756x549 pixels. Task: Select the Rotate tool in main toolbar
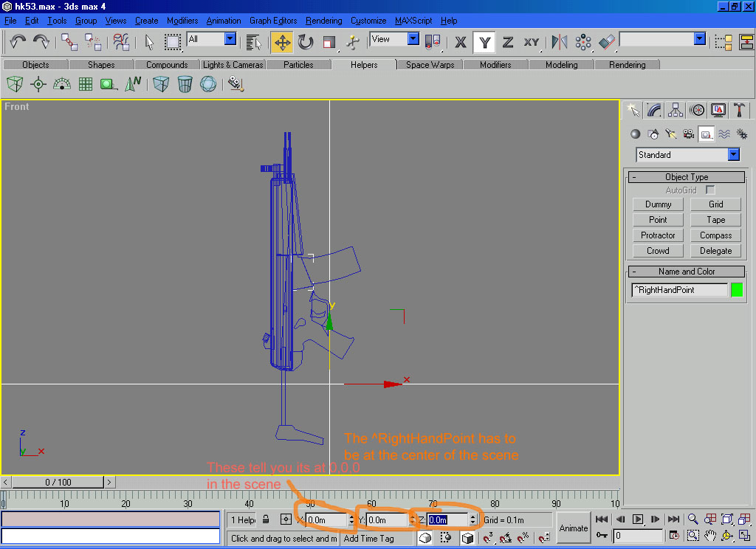pyautogui.click(x=306, y=42)
